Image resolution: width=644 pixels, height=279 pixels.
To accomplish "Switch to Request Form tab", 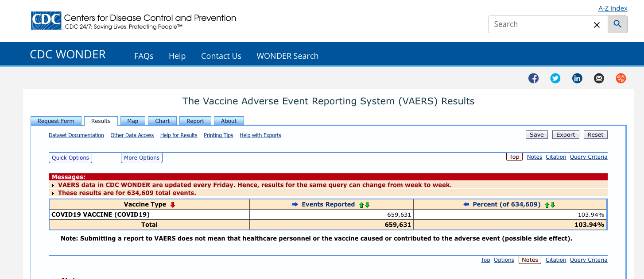I will (56, 121).
